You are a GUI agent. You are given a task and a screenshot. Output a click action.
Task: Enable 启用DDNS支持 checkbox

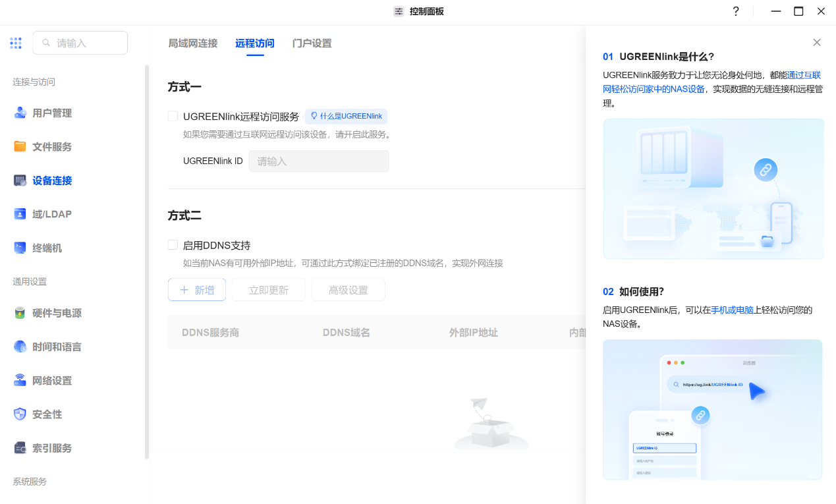(173, 245)
